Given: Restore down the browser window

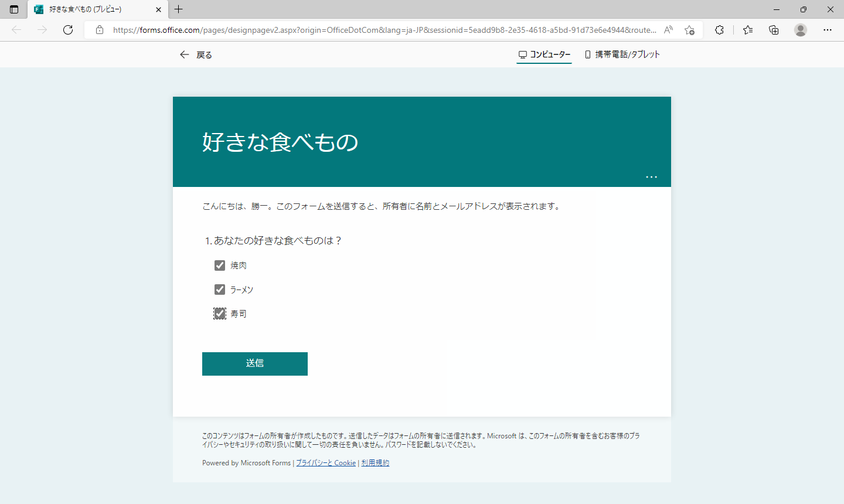Looking at the screenshot, I should tap(804, 9).
